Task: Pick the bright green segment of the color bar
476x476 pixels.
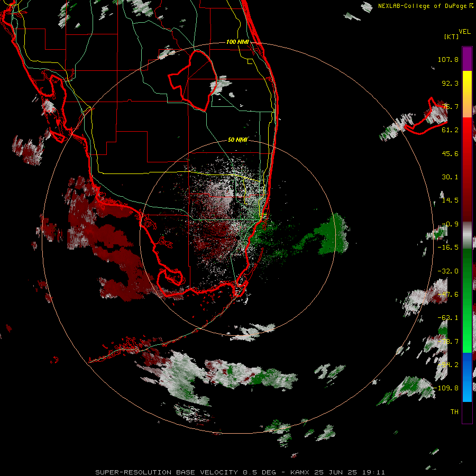Action: point(467,334)
